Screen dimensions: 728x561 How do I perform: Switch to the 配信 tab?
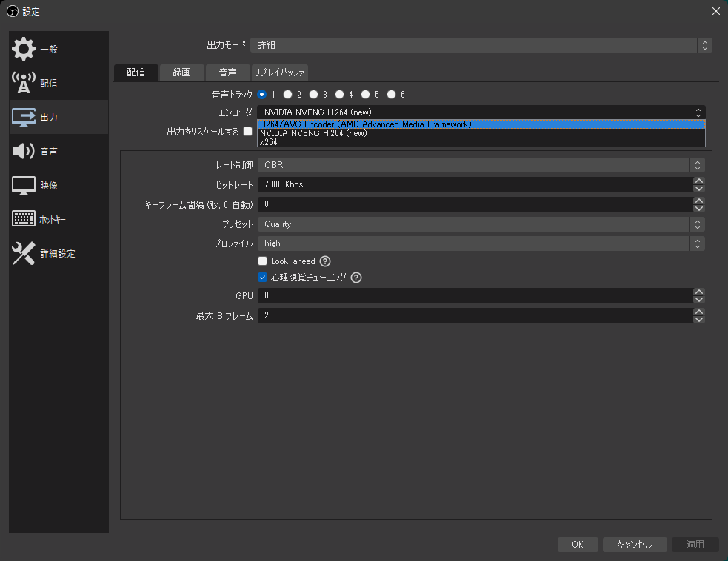[x=136, y=73]
